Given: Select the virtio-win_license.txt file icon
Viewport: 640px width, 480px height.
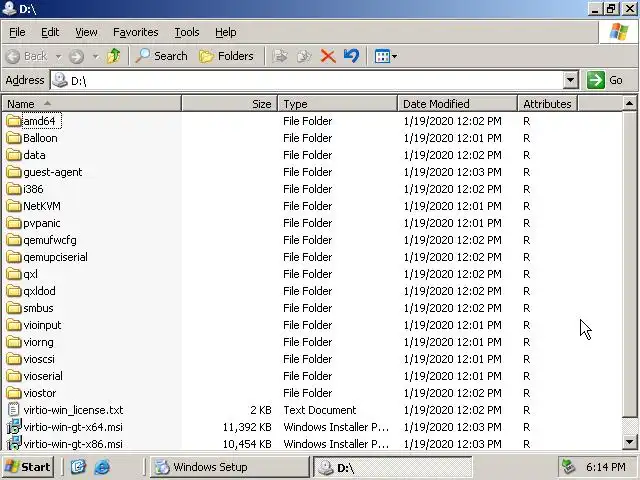Looking at the screenshot, I should [x=13, y=410].
